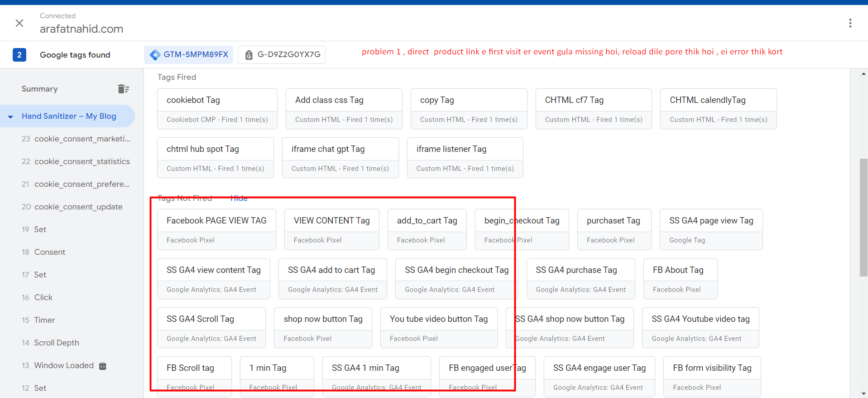Open the FB engaged user Tag card

(x=487, y=377)
